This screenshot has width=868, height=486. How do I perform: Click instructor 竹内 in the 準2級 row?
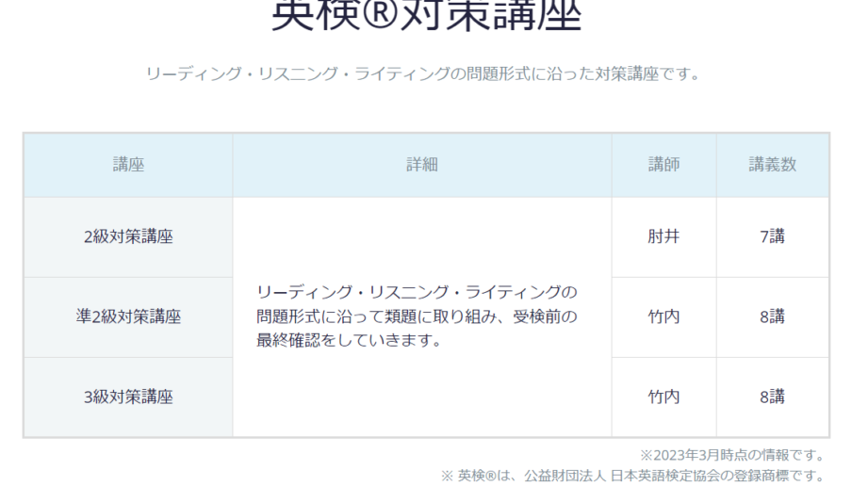tap(663, 317)
